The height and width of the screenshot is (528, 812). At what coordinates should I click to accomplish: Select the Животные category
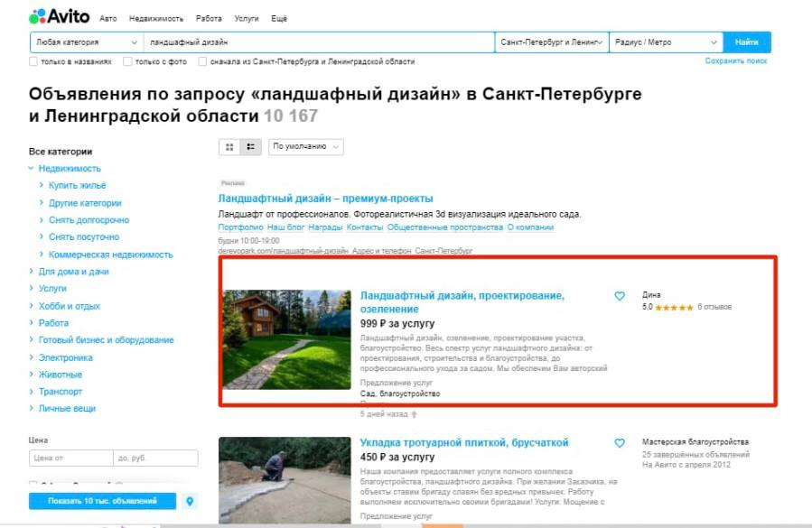(x=61, y=375)
